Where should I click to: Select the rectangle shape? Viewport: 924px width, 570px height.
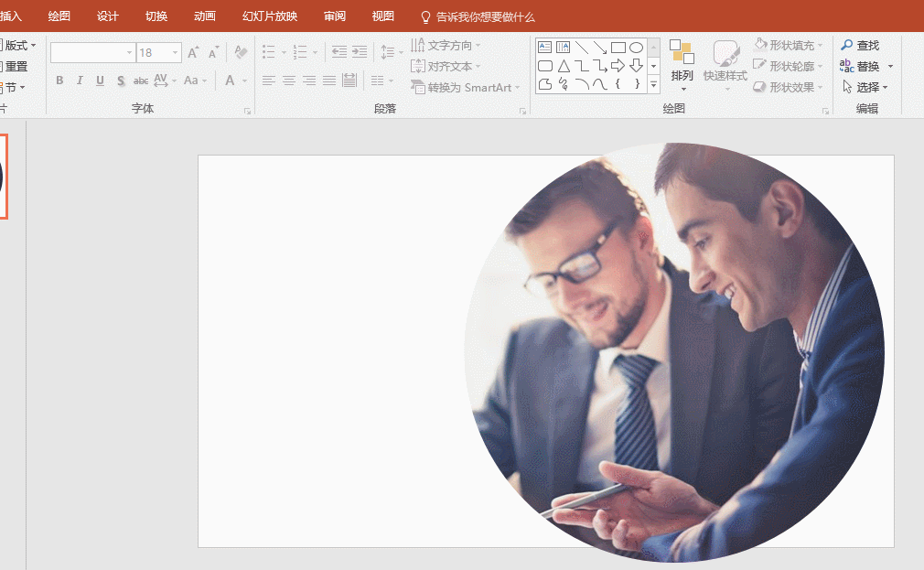click(x=618, y=48)
